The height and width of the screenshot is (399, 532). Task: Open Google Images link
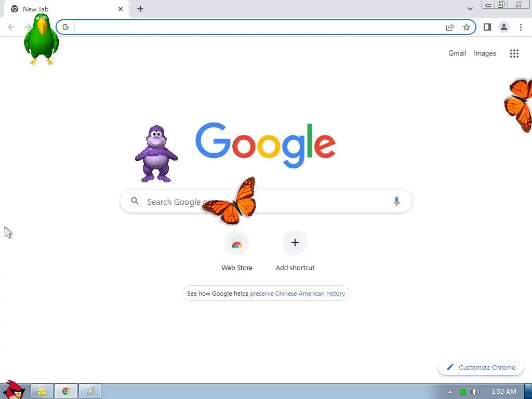click(x=485, y=54)
